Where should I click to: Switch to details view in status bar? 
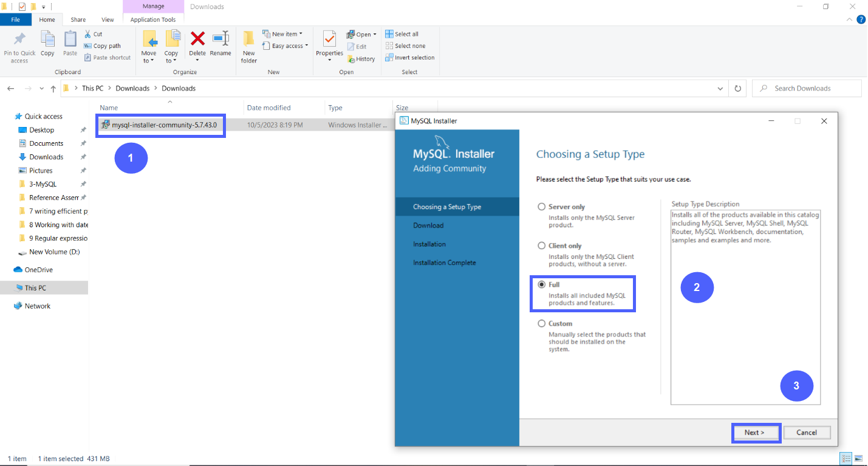coord(846,458)
